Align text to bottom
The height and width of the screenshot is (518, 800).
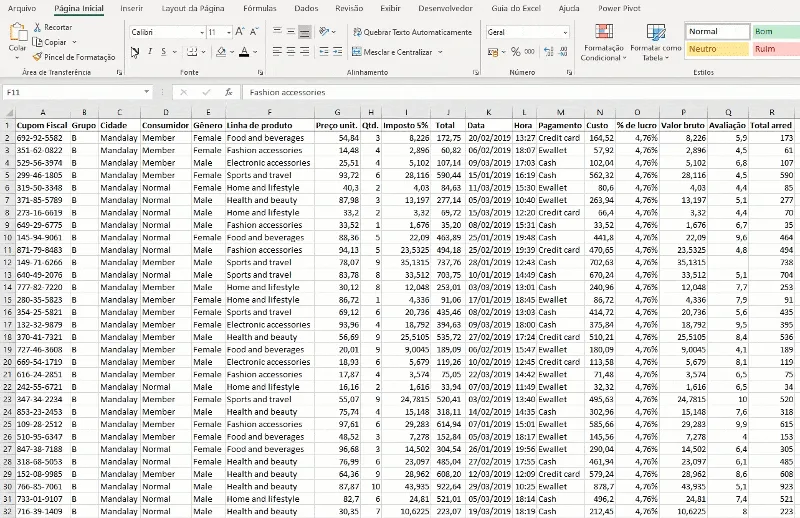click(x=305, y=32)
